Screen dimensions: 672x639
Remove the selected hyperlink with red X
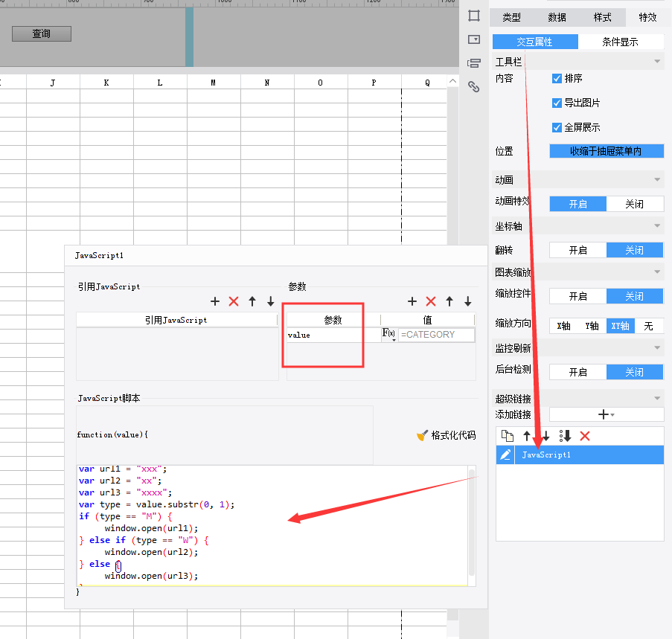(x=585, y=436)
